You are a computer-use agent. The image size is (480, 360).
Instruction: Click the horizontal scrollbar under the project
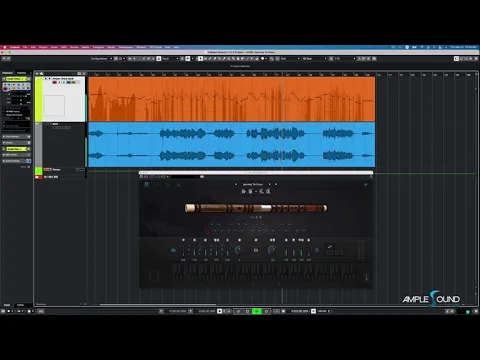click(x=158, y=304)
